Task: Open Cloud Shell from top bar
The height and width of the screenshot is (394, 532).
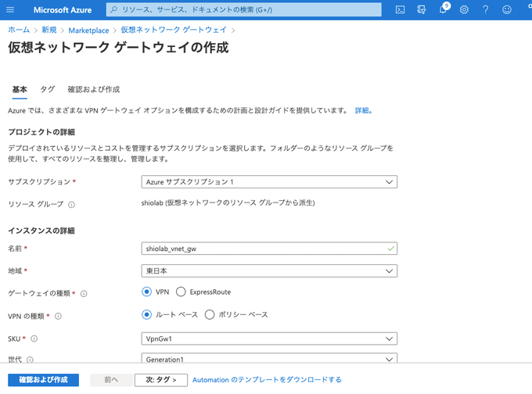Action: pyautogui.click(x=400, y=10)
